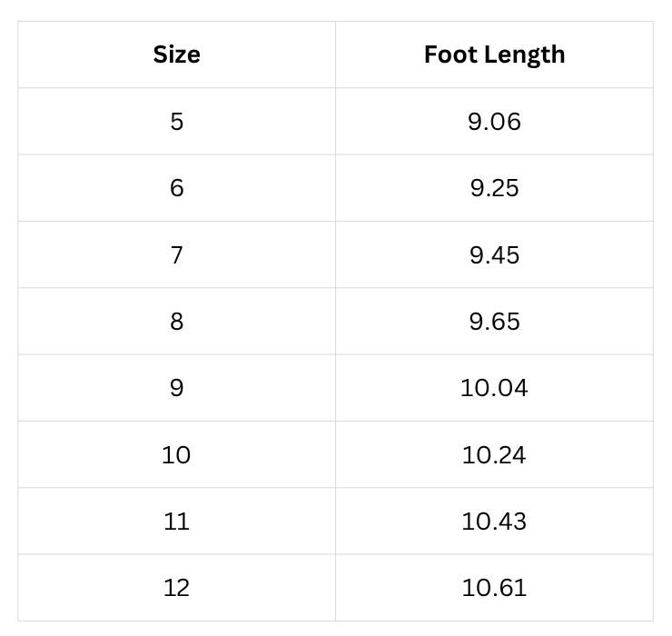Select the 9.65 foot length cell
Screen dimensions: 672x636
coord(494,322)
